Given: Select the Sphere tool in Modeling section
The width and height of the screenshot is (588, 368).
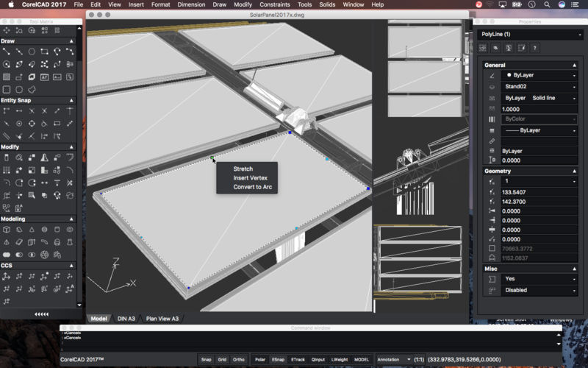Looking at the screenshot, I should click(x=44, y=230).
